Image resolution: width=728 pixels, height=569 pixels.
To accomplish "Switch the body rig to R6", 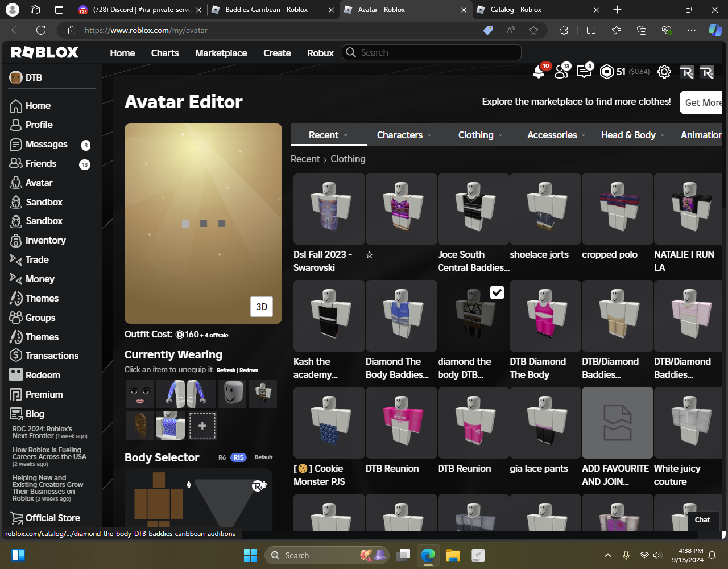I will click(222, 457).
